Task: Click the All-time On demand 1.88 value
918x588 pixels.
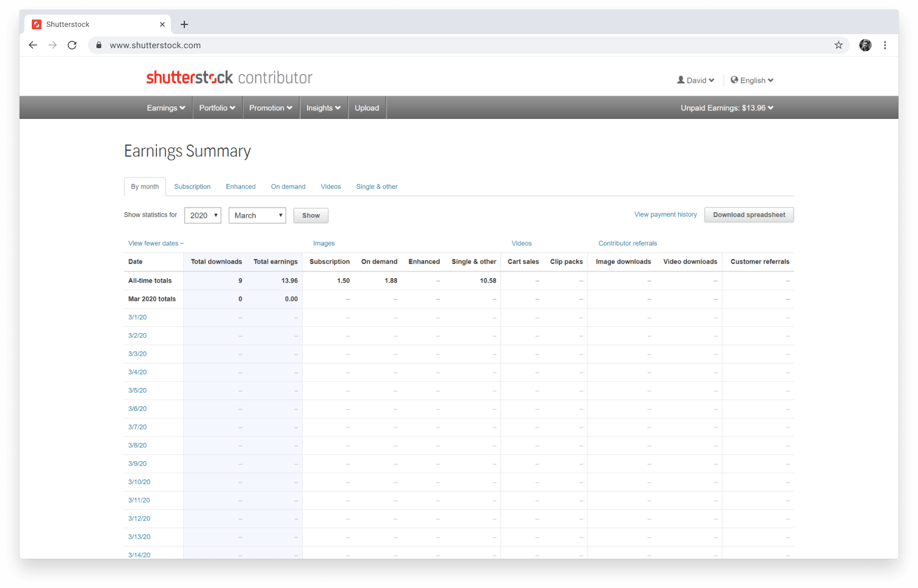Action: pos(391,281)
